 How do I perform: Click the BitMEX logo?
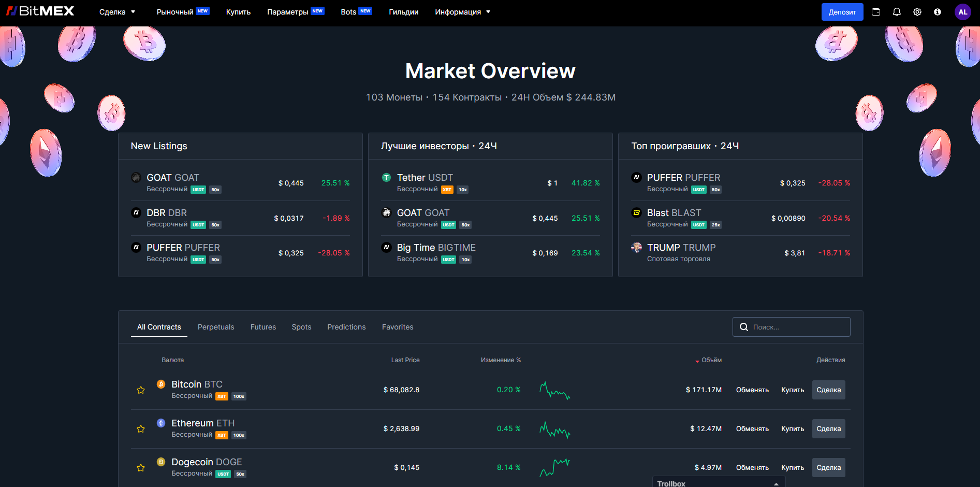[40, 11]
